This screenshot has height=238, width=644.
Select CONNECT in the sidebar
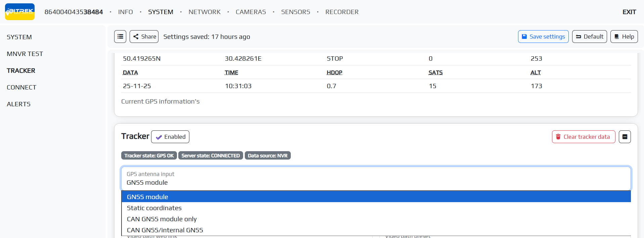coord(21,87)
